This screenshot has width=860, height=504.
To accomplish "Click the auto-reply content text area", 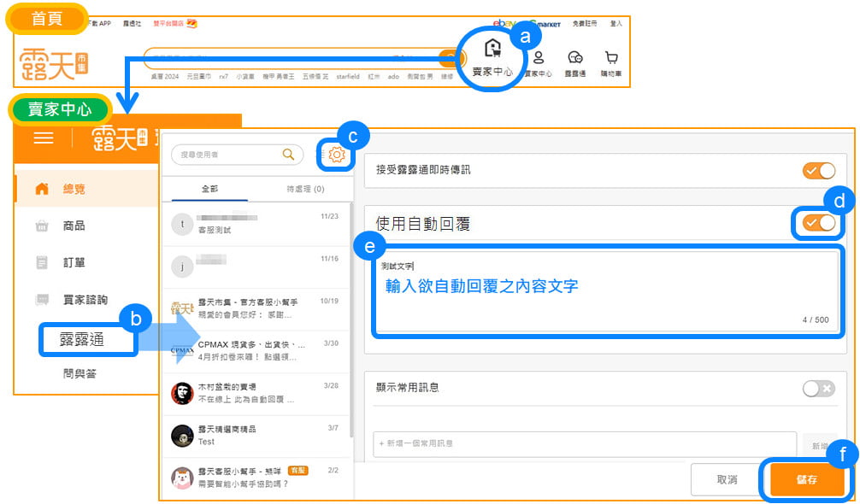I will point(607,295).
